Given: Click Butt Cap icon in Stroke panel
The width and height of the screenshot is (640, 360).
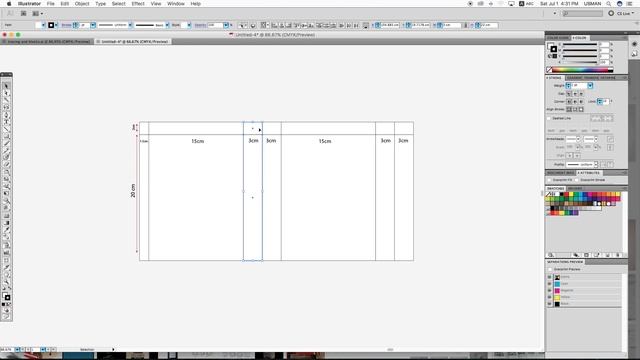Looking at the screenshot, I should pos(569,94).
